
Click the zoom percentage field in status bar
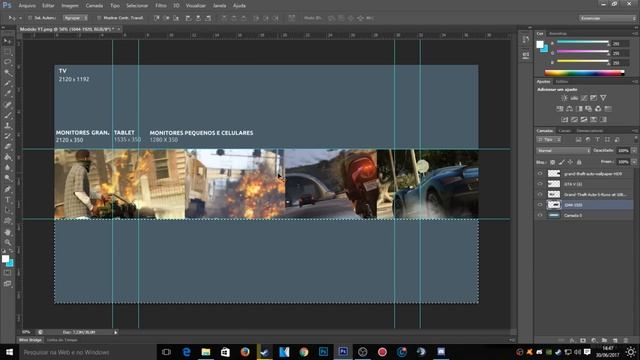click(26, 332)
